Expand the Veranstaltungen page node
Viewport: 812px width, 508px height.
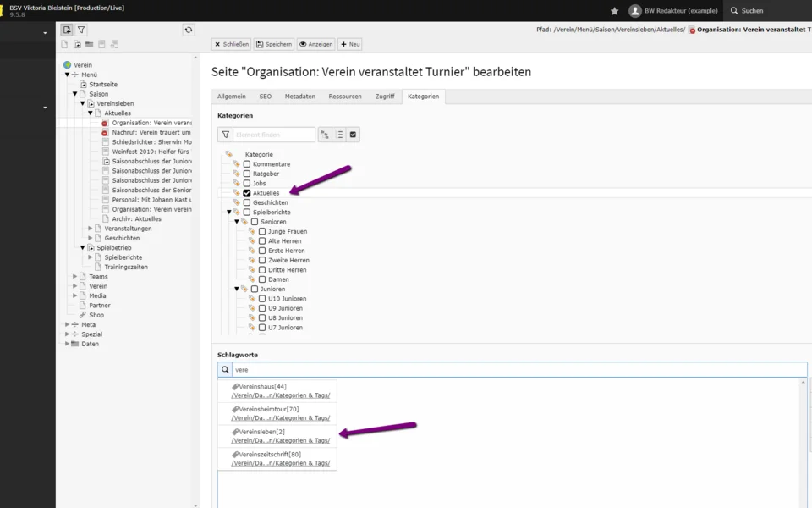point(91,229)
